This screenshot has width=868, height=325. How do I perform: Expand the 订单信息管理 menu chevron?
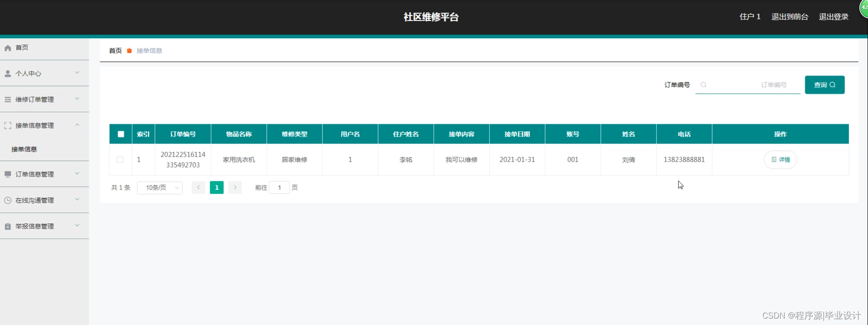(x=77, y=173)
